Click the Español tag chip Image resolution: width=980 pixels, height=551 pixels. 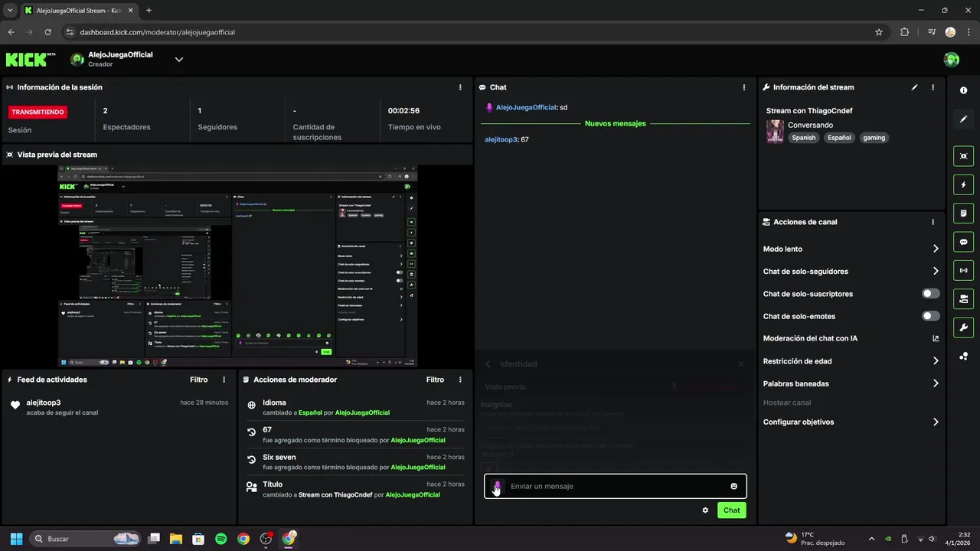pos(841,138)
